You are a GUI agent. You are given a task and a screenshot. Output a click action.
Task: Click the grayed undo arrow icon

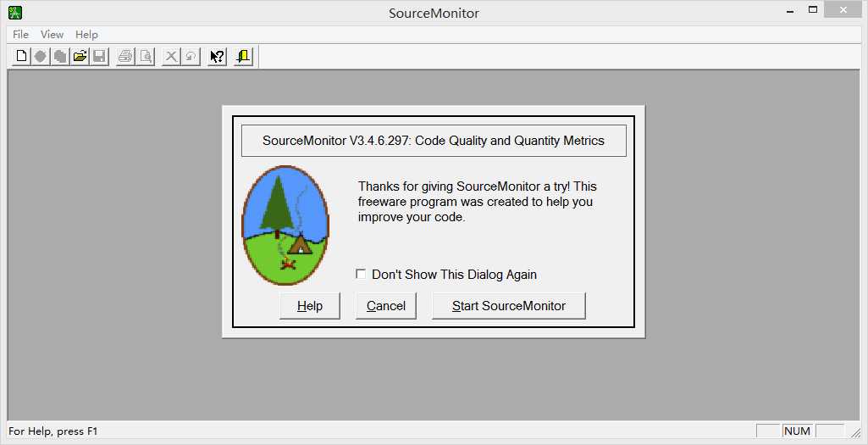191,56
